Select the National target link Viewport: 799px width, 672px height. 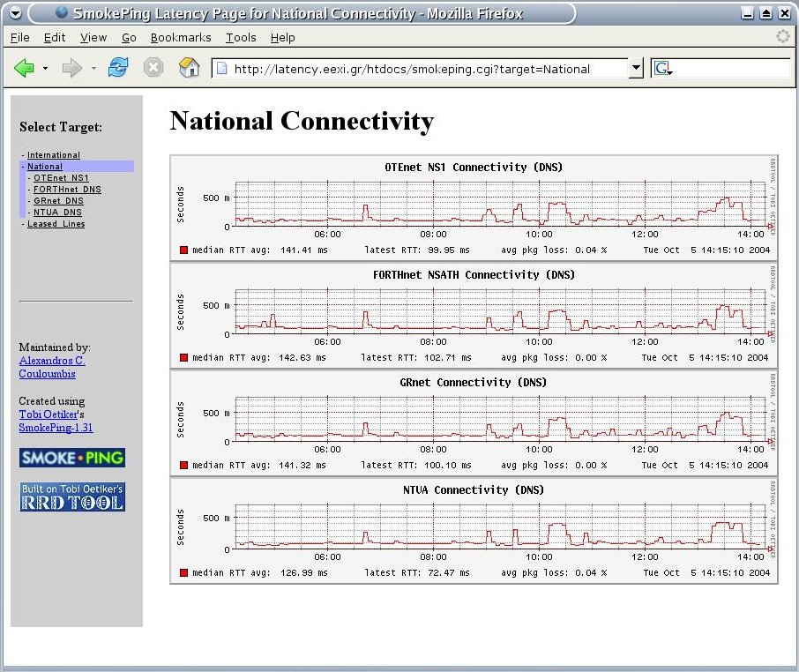point(45,167)
